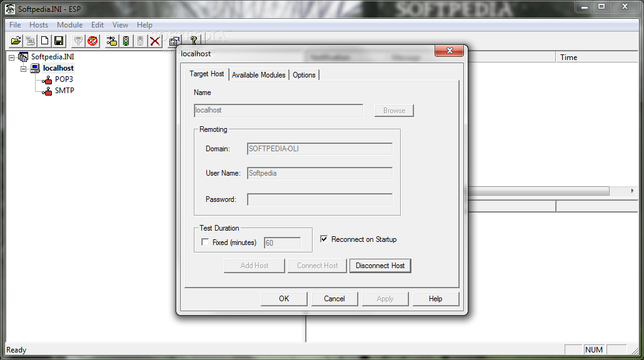Screen dimensions: 644x360
Task: Click the green traffic light start icon
Action: [126, 41]
